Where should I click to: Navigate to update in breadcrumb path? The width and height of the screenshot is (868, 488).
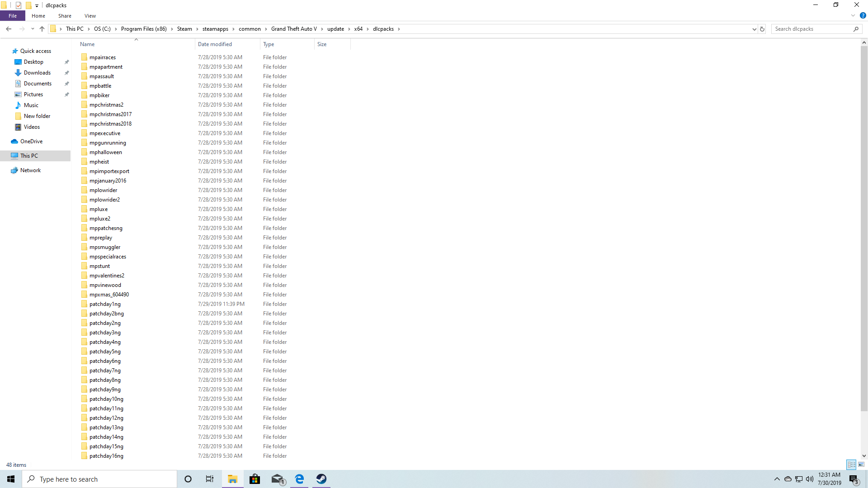[x=335, y=29]
